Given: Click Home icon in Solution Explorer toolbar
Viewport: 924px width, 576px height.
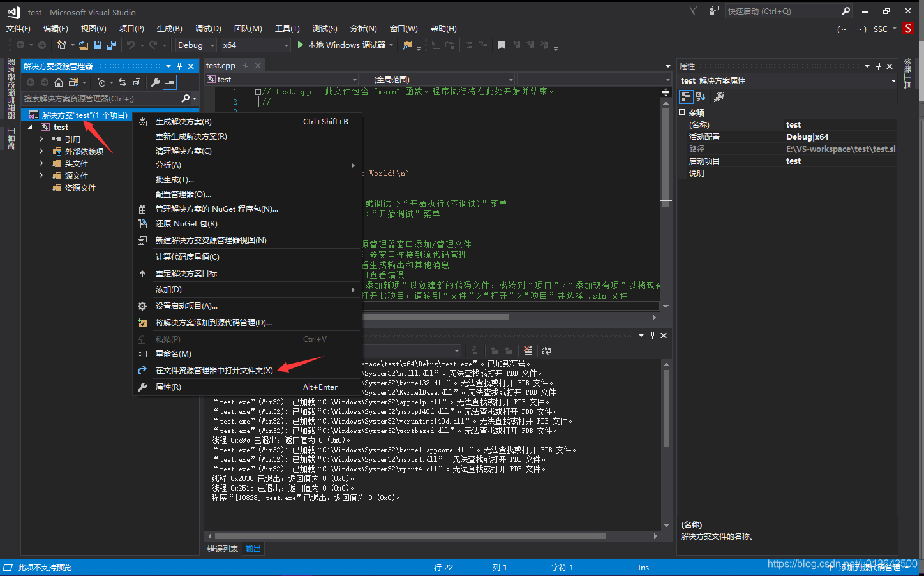Looking at the screenshot, I should 59,82.
